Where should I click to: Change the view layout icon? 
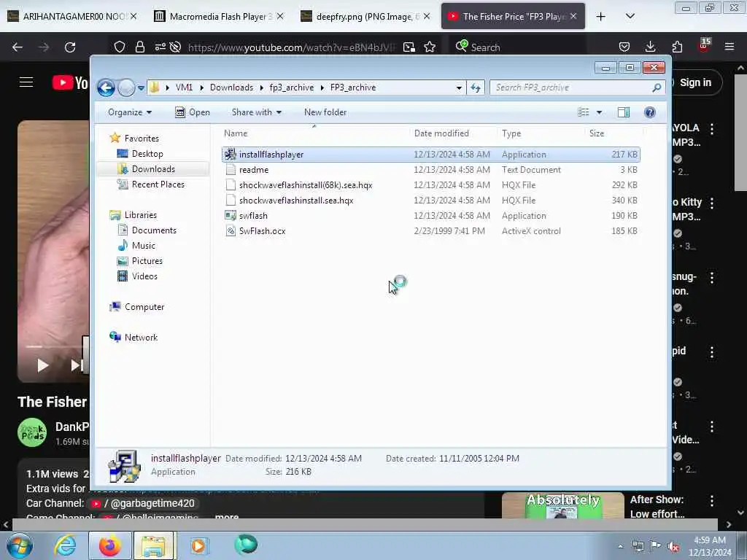click(x=583, y=112)
